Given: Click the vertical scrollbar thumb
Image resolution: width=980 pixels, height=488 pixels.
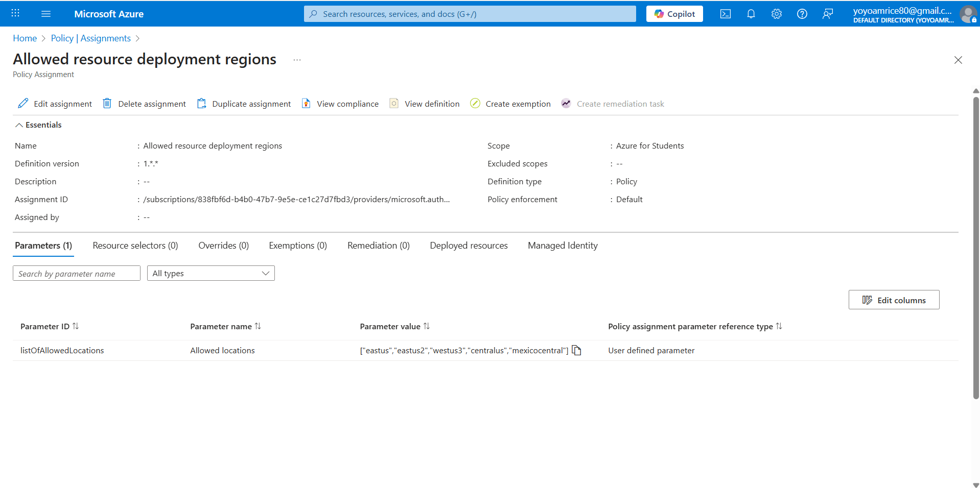Looking at the screenshot, I should (x=976, y=248).
